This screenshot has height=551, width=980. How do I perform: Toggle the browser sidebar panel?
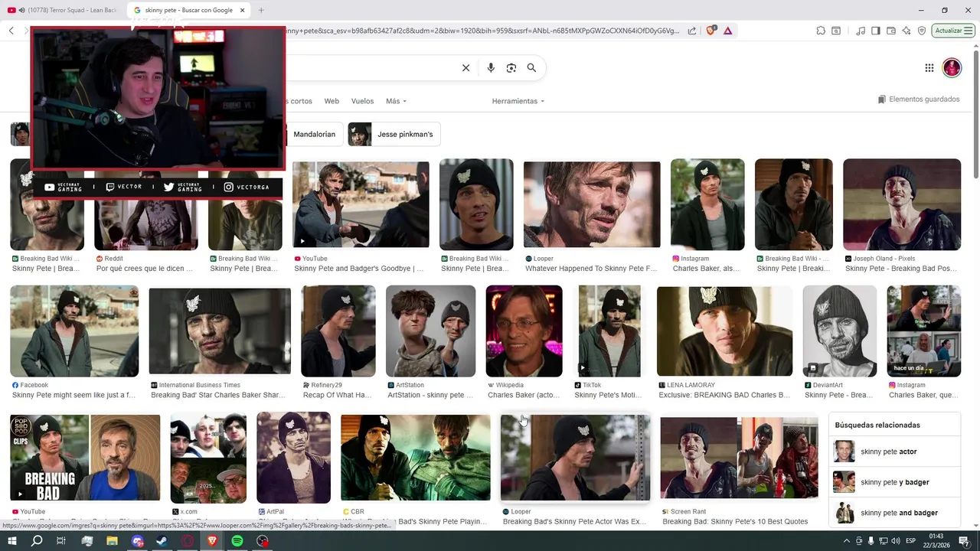(876, 31)
